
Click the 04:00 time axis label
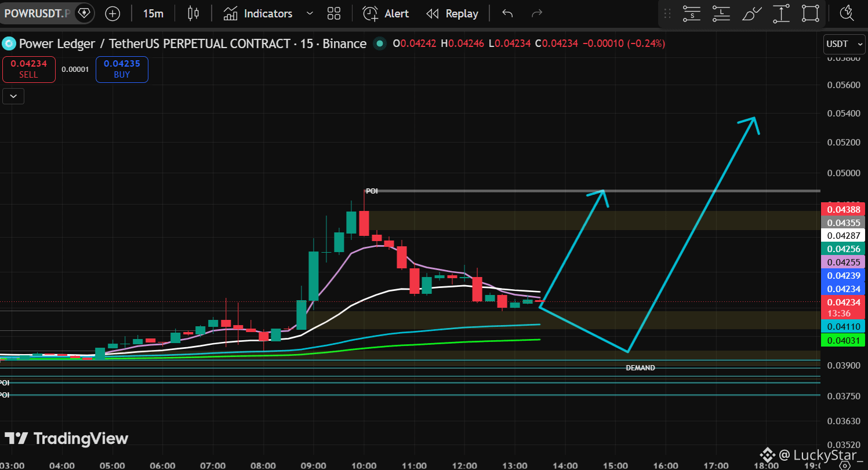[62, 465]
